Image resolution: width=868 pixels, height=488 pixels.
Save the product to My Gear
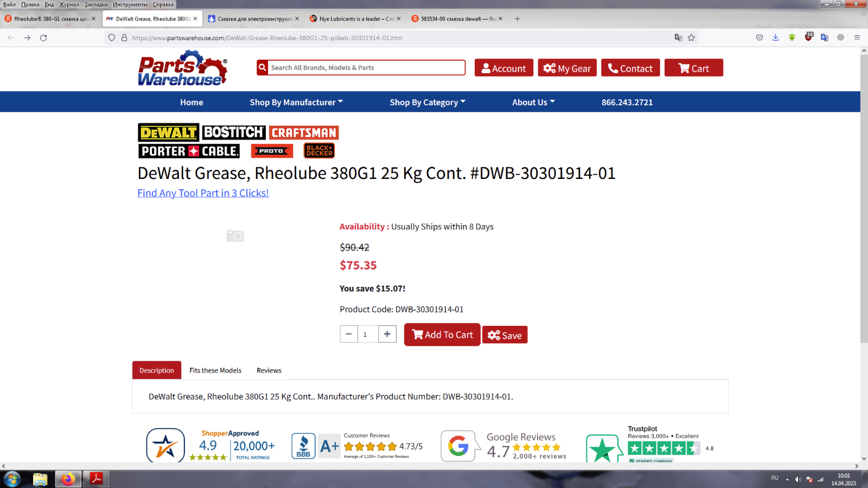pyautogui.click(x=505, y=335)
